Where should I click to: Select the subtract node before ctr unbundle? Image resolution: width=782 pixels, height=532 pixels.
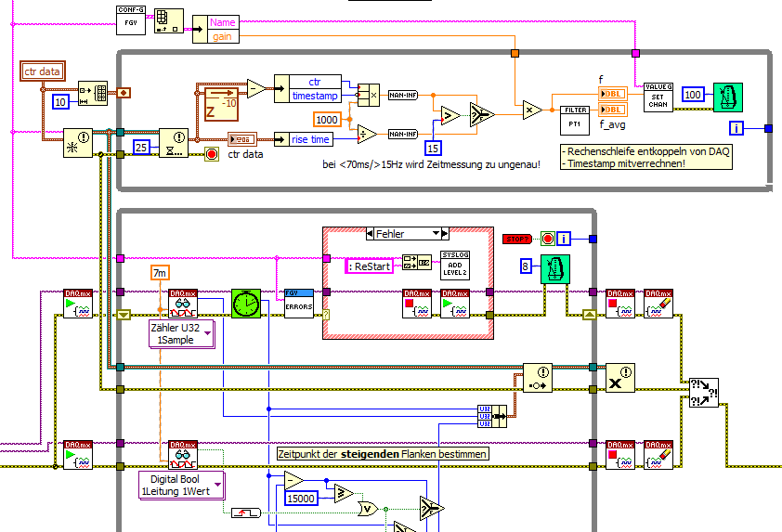coord(256,89)
